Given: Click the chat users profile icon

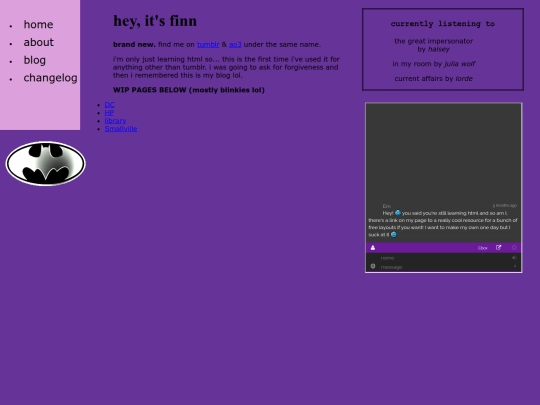Looking at the screenshot, I should click(373, 248).
